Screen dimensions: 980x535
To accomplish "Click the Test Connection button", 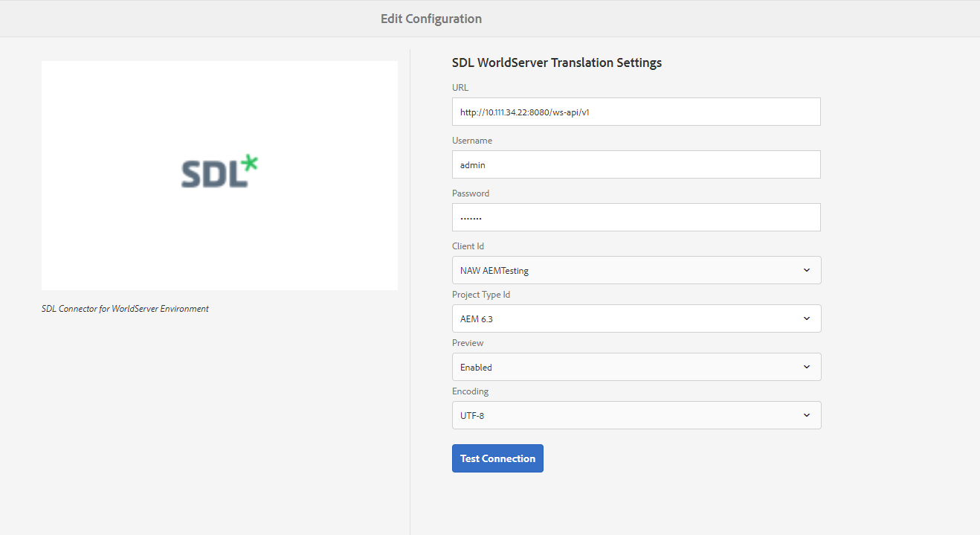I will coord(497,458).
